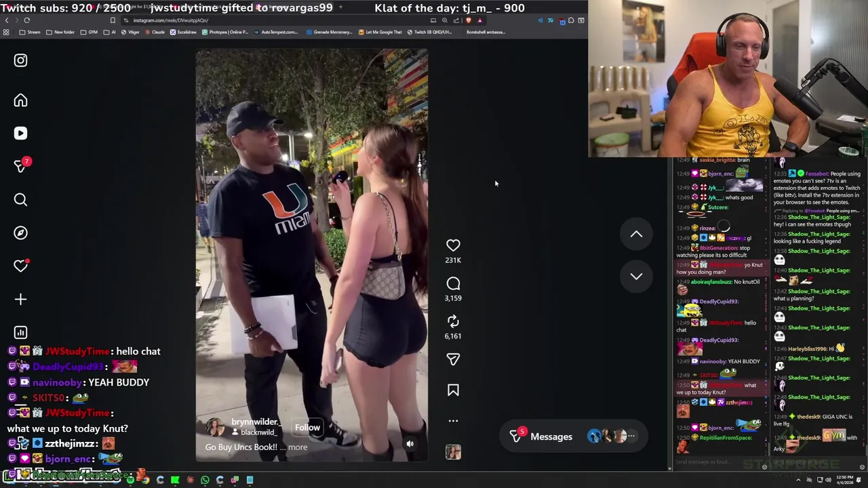Open New folder bookmark
Viewport: 868px width, 488px height.
pyautogui.click(x=60, y=32)
